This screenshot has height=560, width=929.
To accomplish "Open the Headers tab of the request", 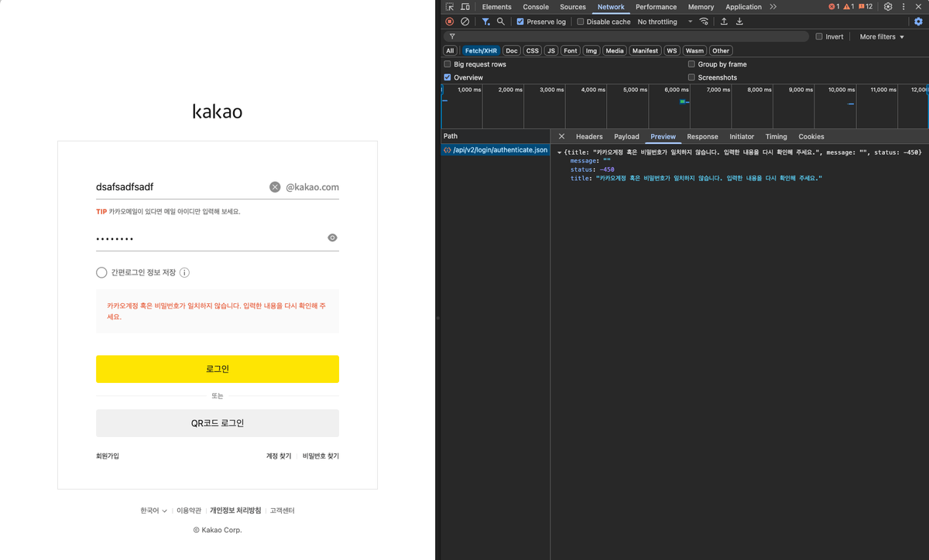I will click(589, 136).
